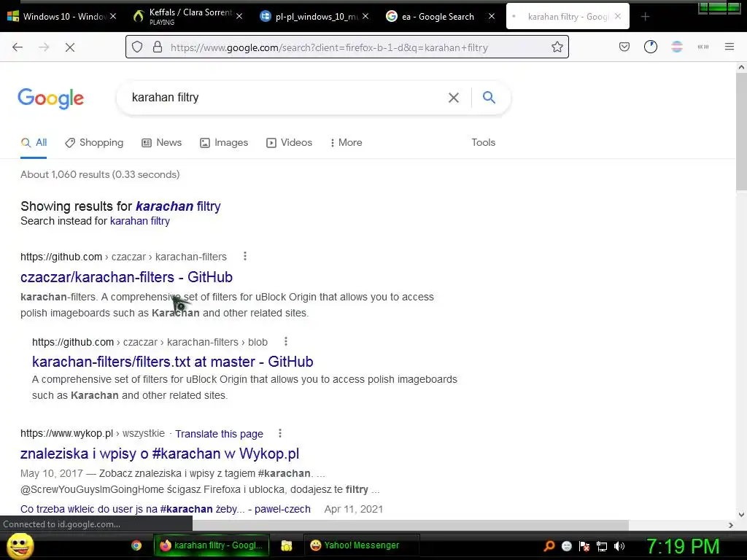Open the striped pink-blue extension icon
Screen dimensions: 747x560
click(x=677, y=47)
